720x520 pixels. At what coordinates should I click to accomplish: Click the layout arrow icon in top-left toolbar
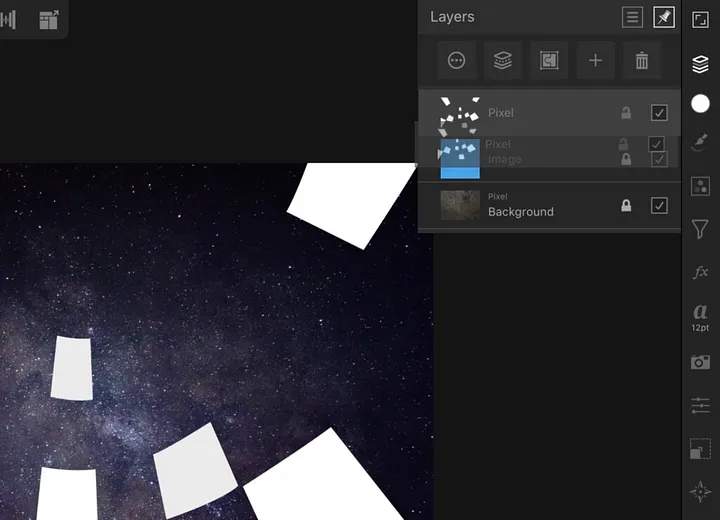(49, 20)
